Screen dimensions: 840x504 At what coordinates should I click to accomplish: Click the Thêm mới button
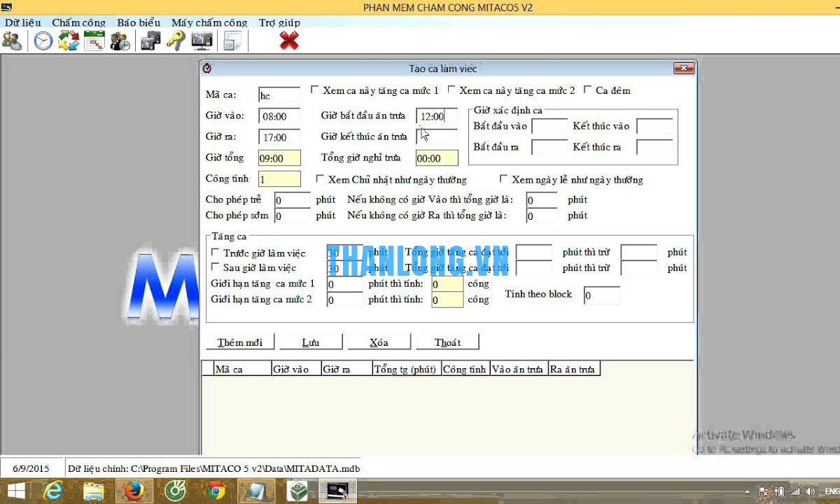239,342
